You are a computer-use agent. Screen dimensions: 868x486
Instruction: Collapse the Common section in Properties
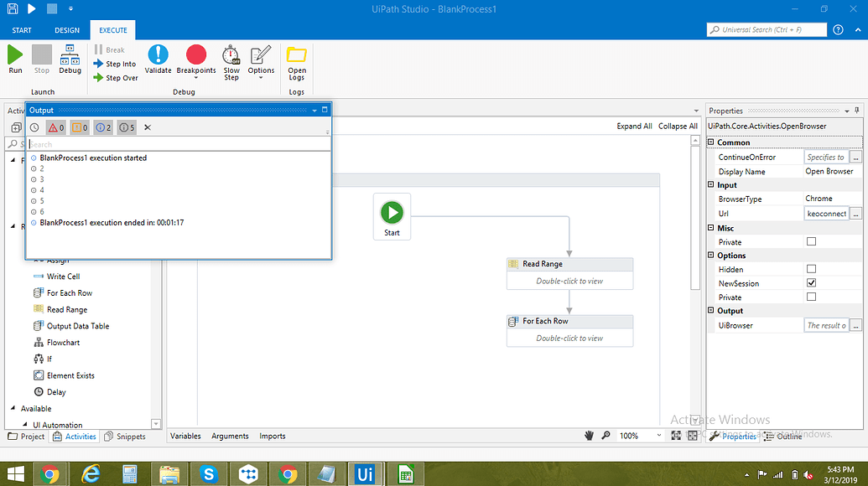pyautogui.click(x=712, y=142)
